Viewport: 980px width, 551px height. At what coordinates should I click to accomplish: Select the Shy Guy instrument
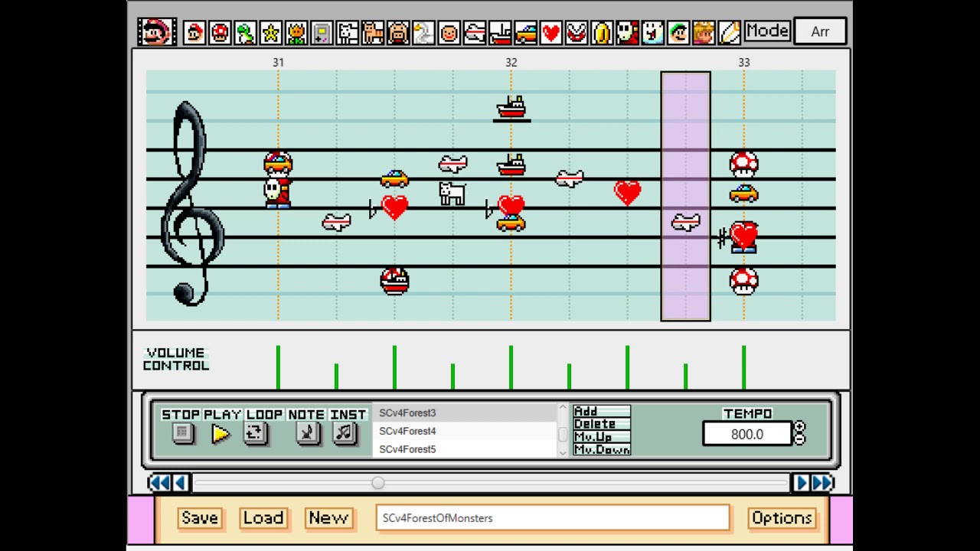pos(627,32)
